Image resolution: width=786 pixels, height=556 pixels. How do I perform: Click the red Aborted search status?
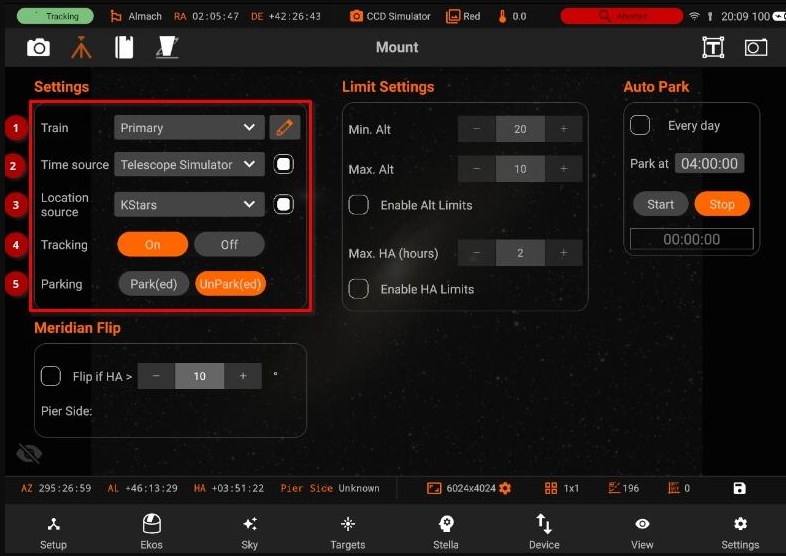point(622,16)
